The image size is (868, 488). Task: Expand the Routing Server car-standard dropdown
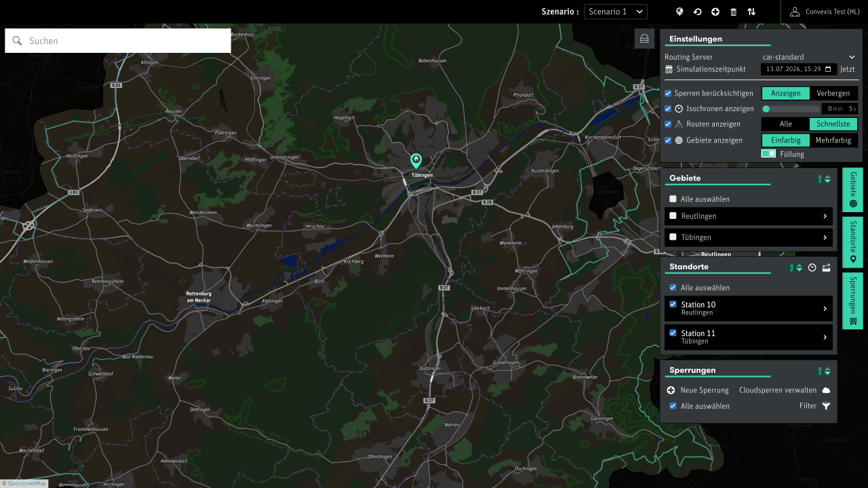click(x=810, y=57)
